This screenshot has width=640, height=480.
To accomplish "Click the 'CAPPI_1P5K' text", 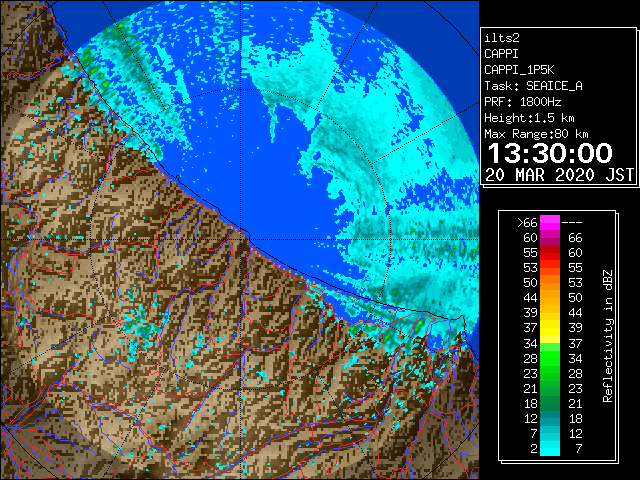I will point(519,70).
